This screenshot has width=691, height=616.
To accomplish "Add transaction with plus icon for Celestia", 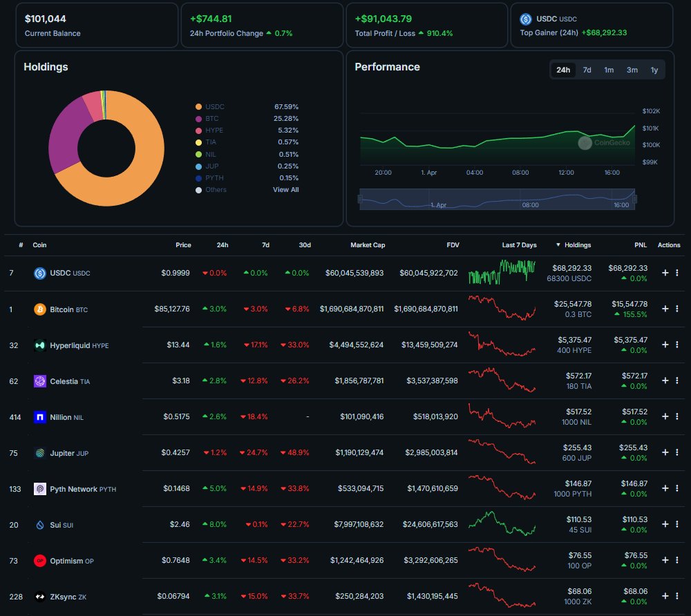I will tap(665, 381).
